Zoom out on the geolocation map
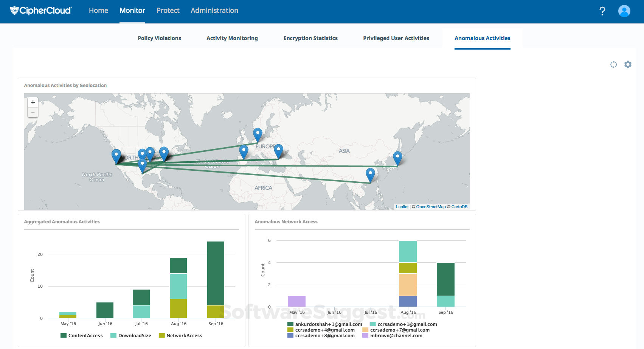 pyautogui.click(x=33, y=112)
